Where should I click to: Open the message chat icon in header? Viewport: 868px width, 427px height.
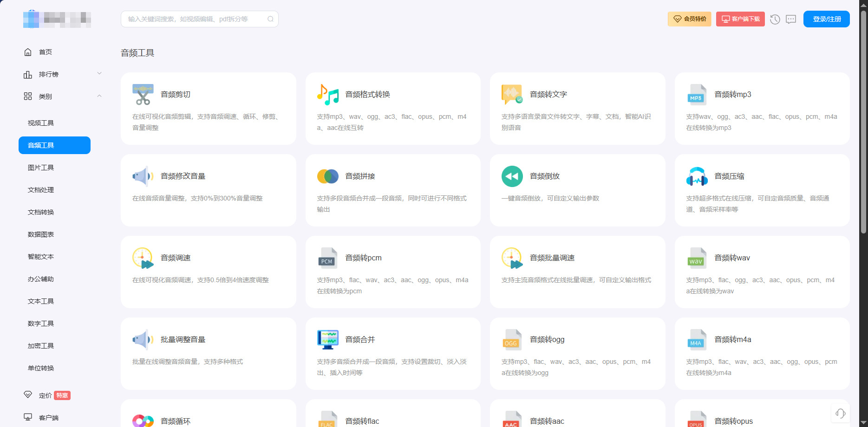point(791,19)
